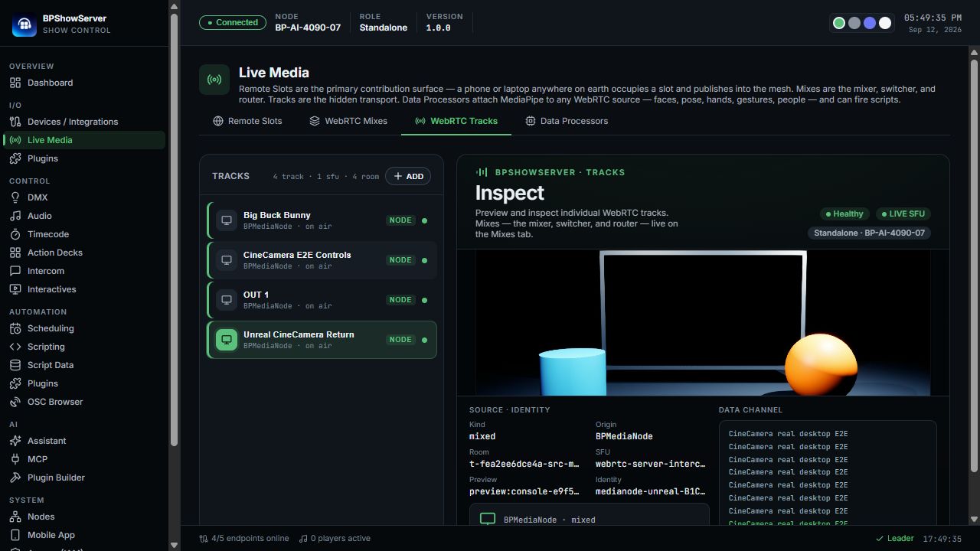Screen dimensions: 980x551
Task: Click the SFU value webrtc-server-interc…
Action: point(650,464)
